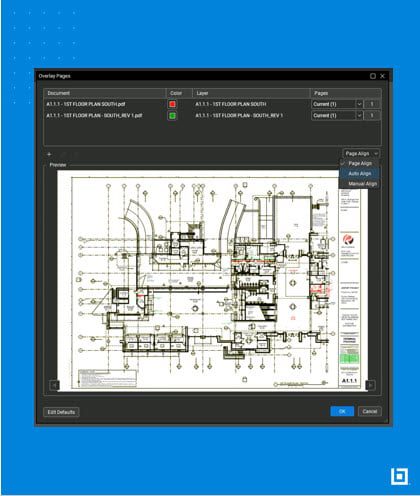The width and height of the screenshot is (420, 496).
Task: Click the Bluebeam logo in corner
Action: tap(399, 476)
